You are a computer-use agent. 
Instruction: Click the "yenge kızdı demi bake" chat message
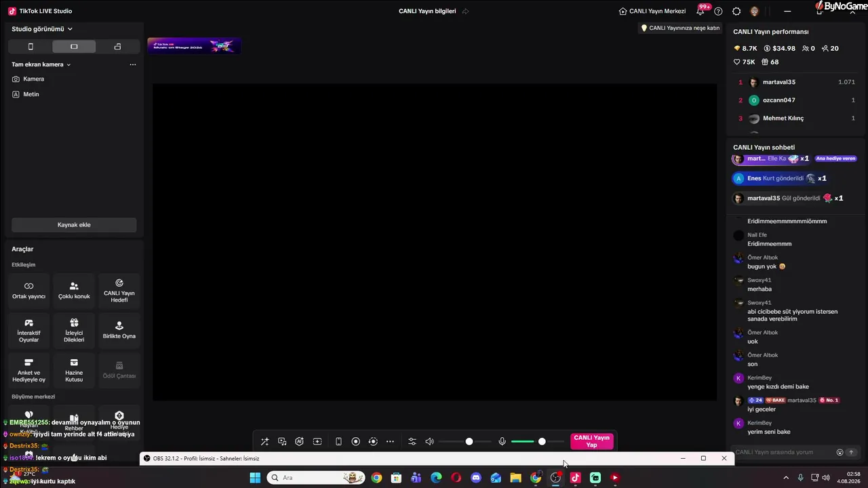778,386
